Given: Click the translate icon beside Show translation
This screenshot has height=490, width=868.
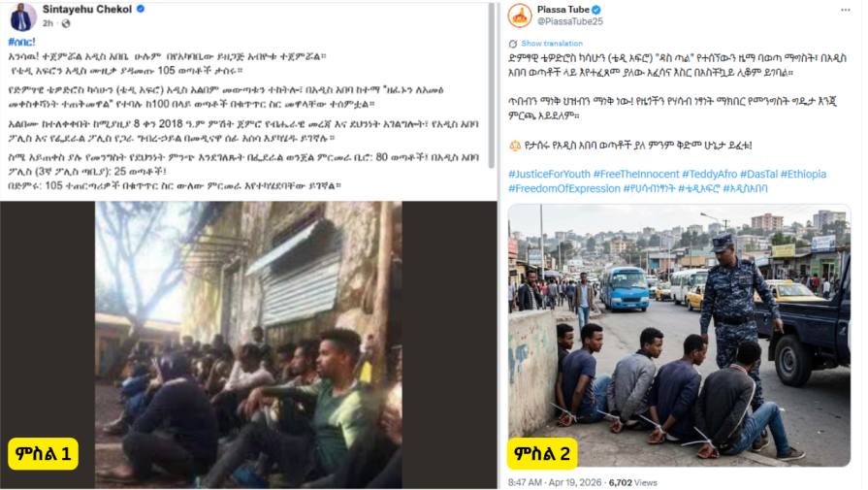Looking at the screenshot, I should coord(513,44).
